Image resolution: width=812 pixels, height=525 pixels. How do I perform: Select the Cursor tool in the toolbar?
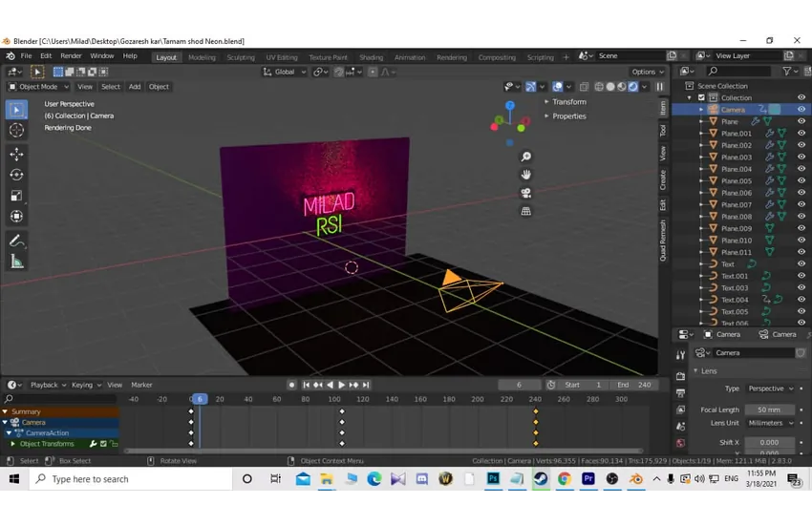tap(16, 131)
